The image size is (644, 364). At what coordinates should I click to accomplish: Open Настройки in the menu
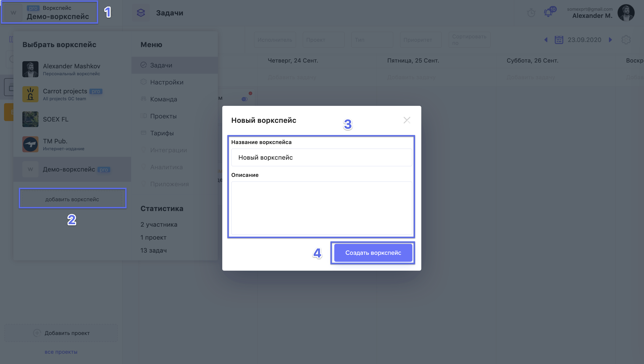174,82
